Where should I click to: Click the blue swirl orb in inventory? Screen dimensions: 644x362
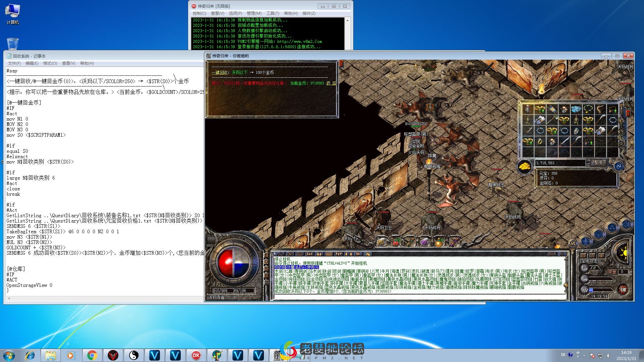point(619,166)
